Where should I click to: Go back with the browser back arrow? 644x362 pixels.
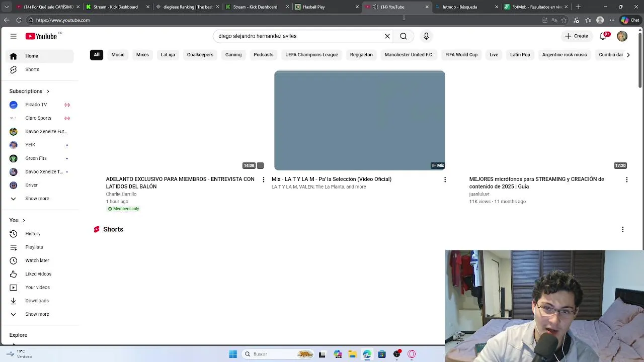point(7,20)
